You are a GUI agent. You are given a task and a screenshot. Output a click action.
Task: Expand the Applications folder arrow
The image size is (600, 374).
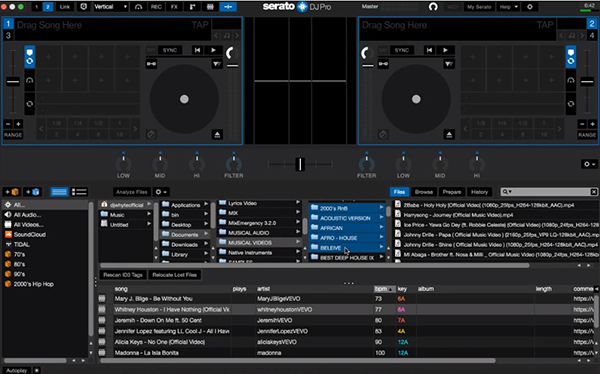click(206, 205)
